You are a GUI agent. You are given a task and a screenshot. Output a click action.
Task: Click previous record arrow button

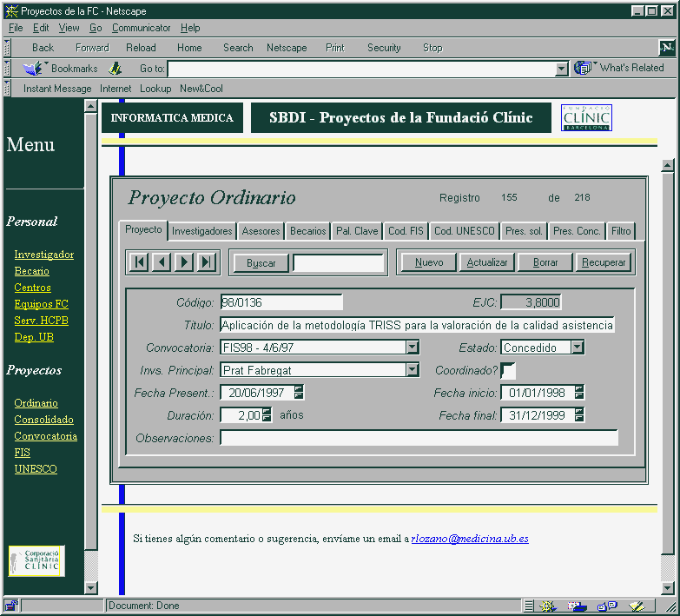click(x=162, y=262)
